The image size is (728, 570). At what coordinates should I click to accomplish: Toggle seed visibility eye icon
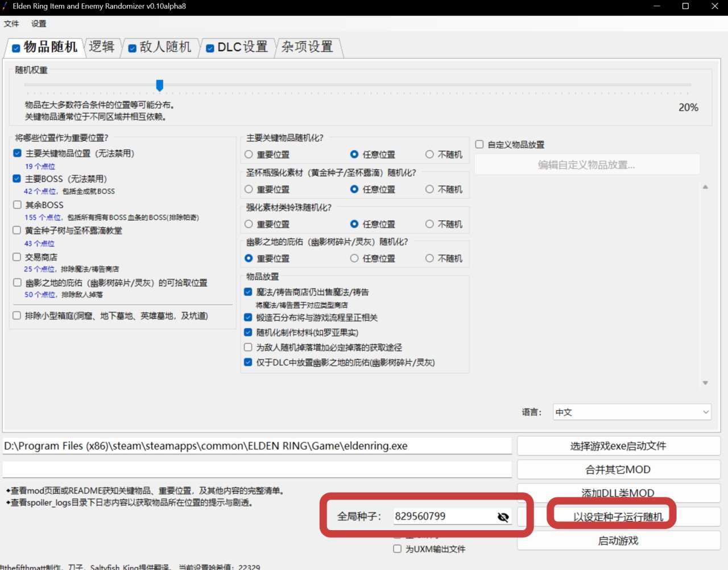point(503,517)
